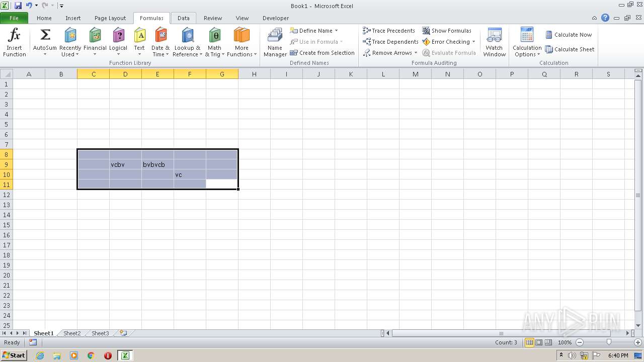
Task: Click the zoom out minus button
Action: 580,342
